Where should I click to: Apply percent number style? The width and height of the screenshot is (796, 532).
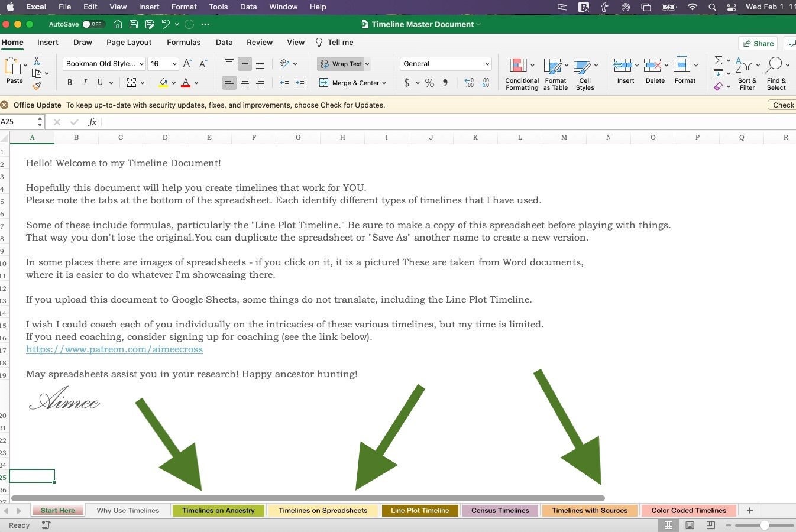click(x=429, y=83)
